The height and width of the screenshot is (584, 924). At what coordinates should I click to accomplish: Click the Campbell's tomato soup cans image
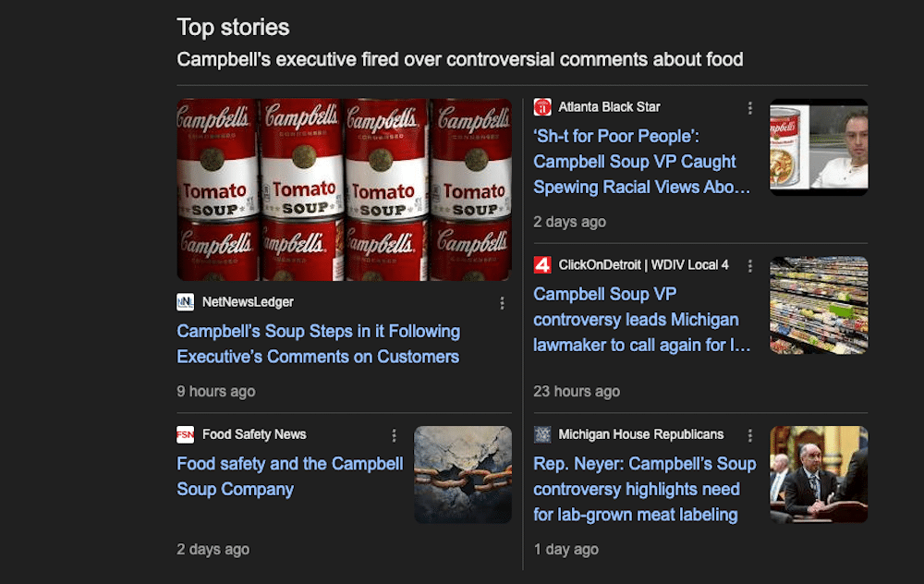pos(344,189)
